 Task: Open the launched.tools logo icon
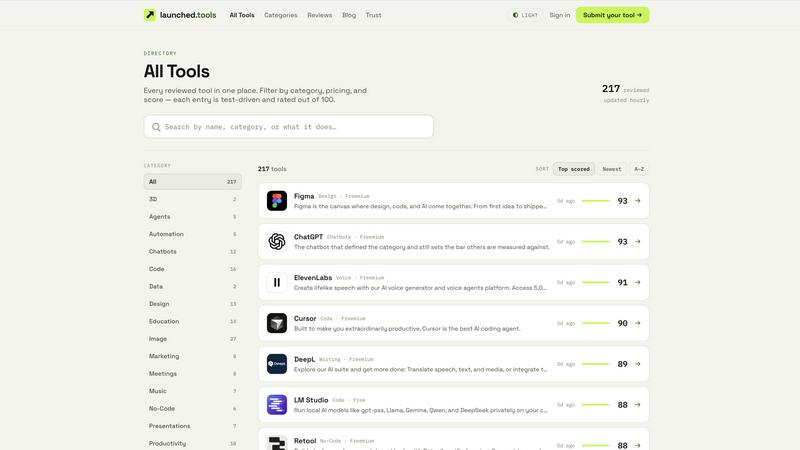pyautogui.click(x=150, y=15)
